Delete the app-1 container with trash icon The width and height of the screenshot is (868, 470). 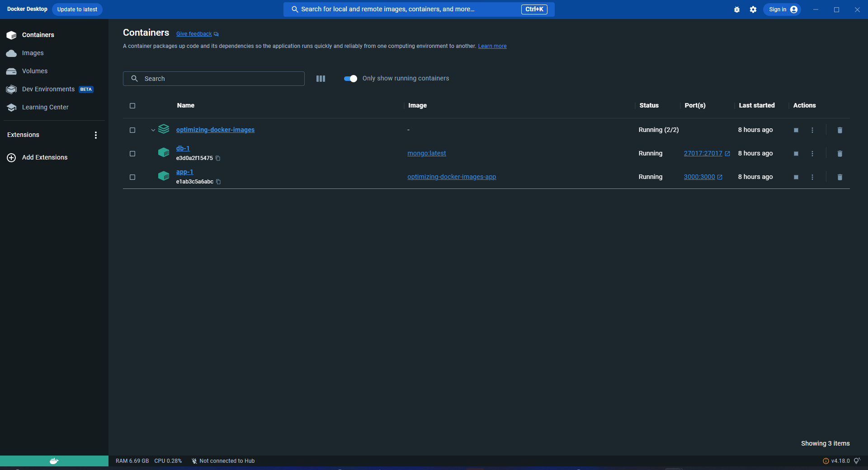tap(840, 177)
